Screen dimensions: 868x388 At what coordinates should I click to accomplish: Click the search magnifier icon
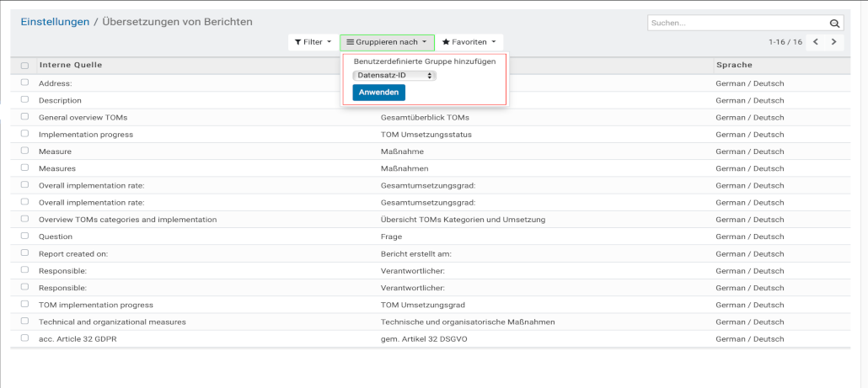click(x=835, y=24)
